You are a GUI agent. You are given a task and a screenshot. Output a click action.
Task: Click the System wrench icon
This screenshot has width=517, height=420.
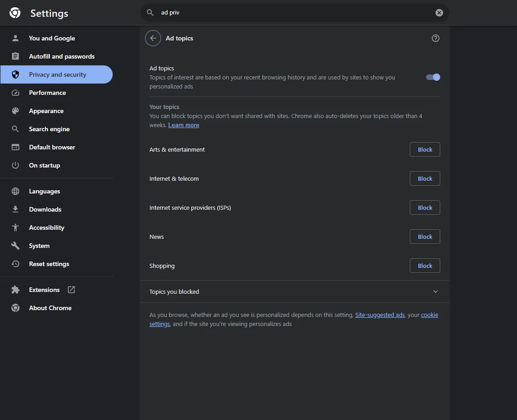tap(15, 246)
